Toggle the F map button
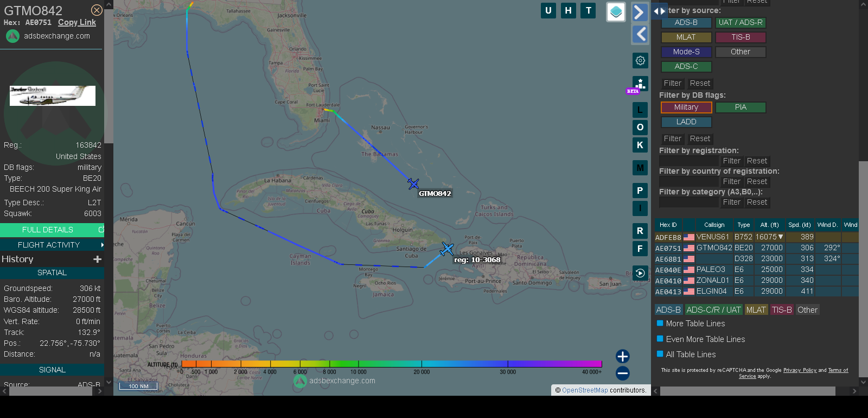This screenshot has height=418, width=868. [x=640, y=249]
